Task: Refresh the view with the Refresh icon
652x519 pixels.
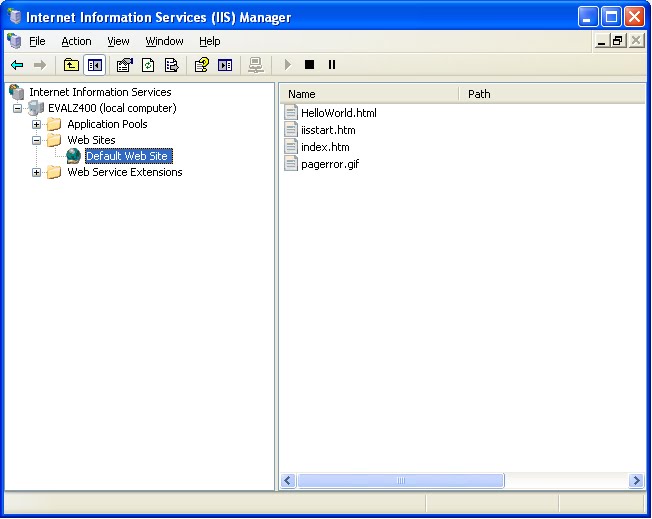Action: point(148,65)
